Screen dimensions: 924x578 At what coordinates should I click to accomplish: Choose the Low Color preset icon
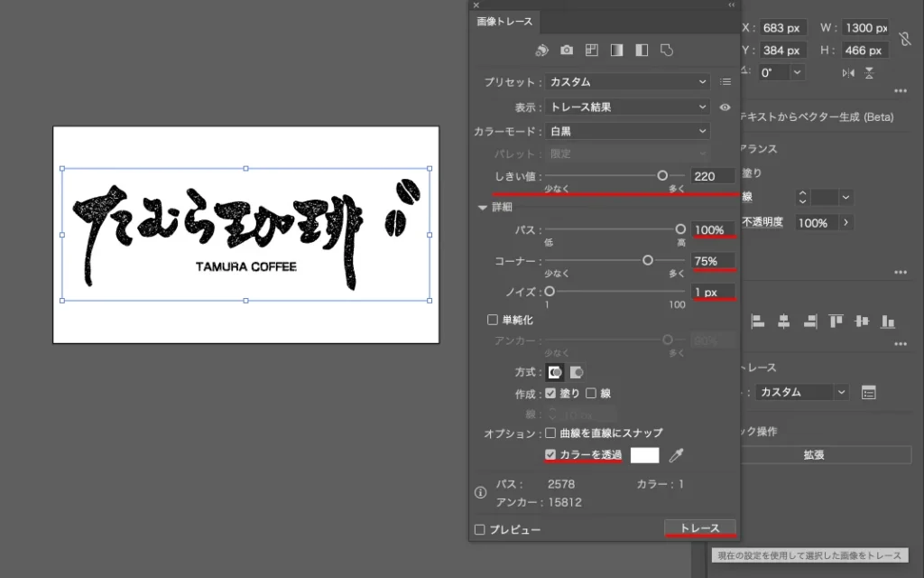[x=592, y=51]
